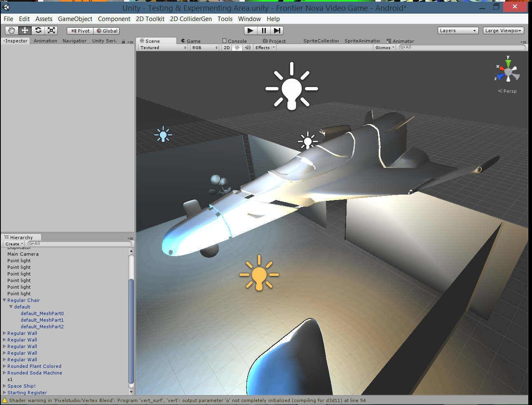Switch to the SpriteAnimation tab
The width and height of the screenshot is (532, 405).
tap(362, 41)
